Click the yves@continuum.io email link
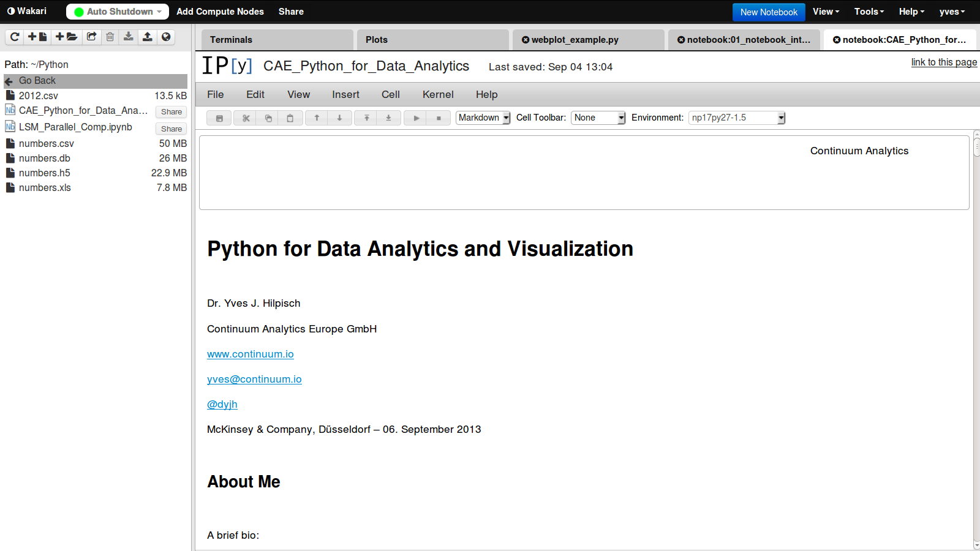 coord(254,379)
